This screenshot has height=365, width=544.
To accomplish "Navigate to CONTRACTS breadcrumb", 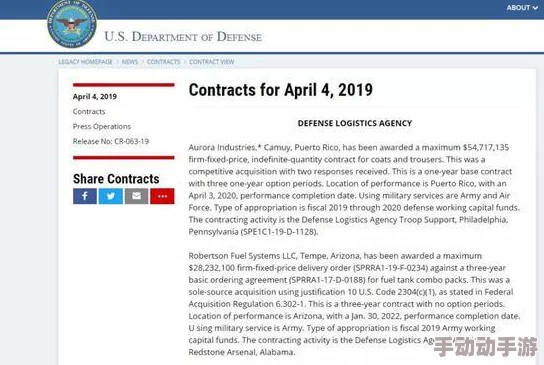I will (163, 62).
